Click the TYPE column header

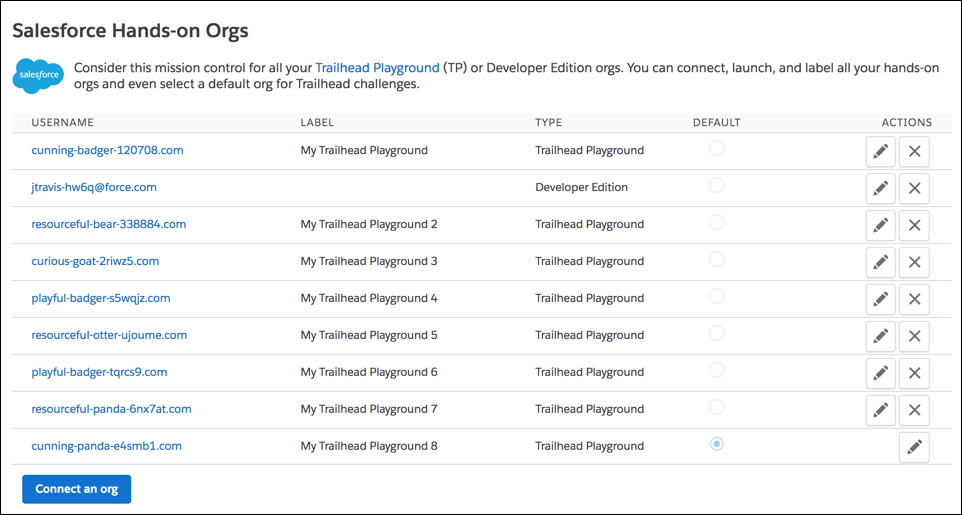[548, 122]
